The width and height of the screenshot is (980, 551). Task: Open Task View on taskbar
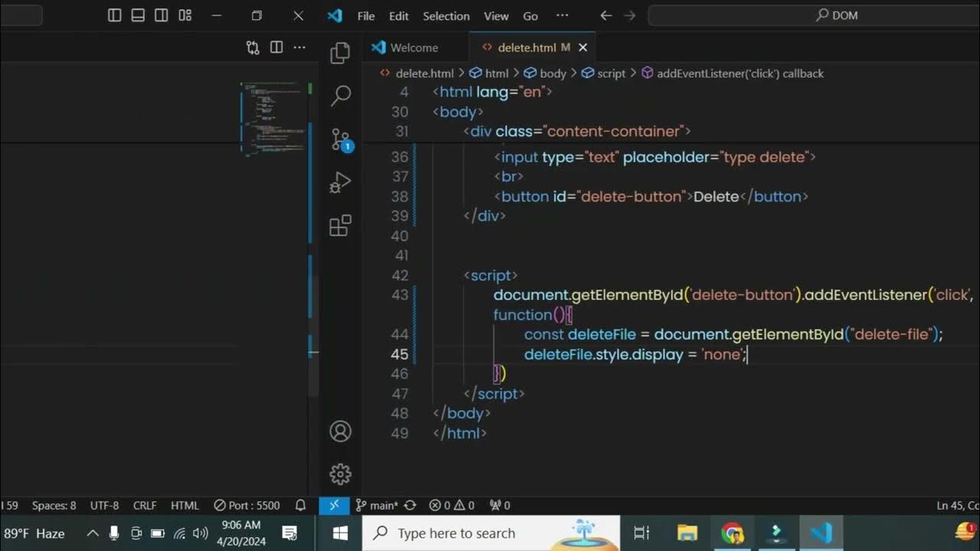pyautogui.click(x=642, y=533)
